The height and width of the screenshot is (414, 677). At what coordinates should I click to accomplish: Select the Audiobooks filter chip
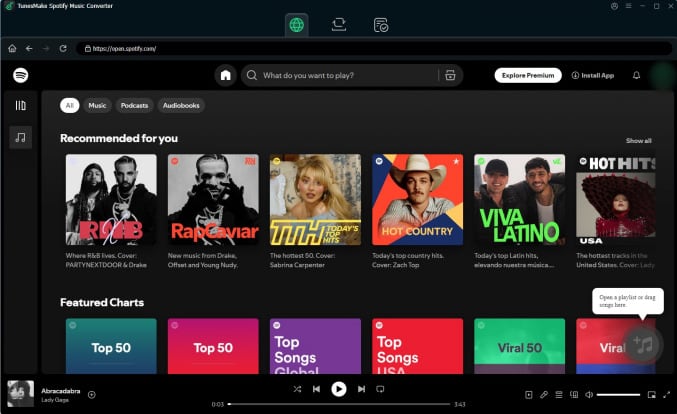pos(181,105)
